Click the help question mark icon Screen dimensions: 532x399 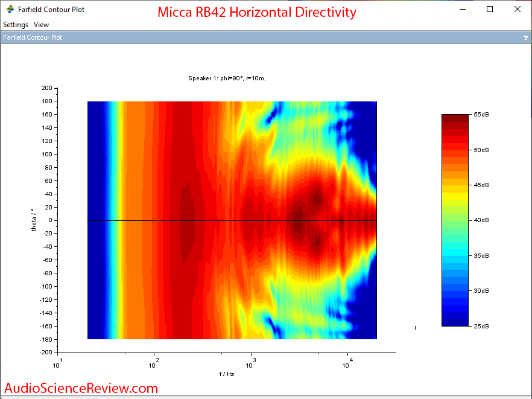525,37
